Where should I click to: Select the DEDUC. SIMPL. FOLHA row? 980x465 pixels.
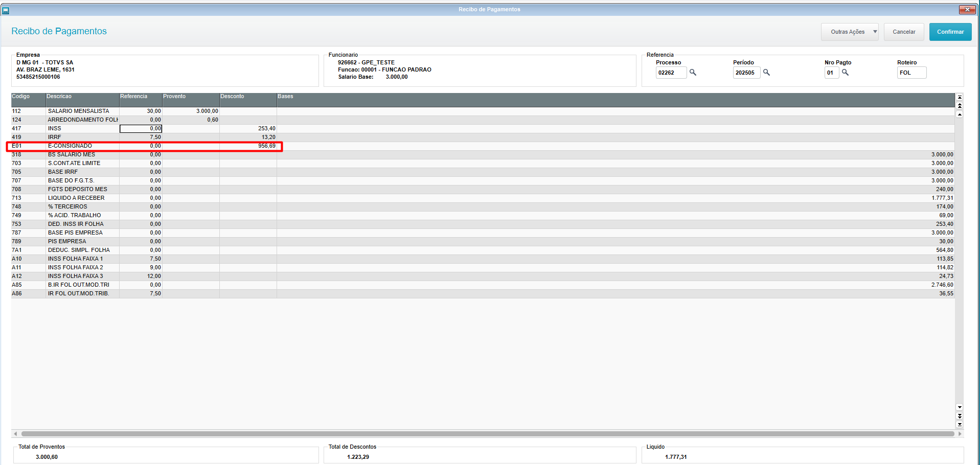click(483, 250)
